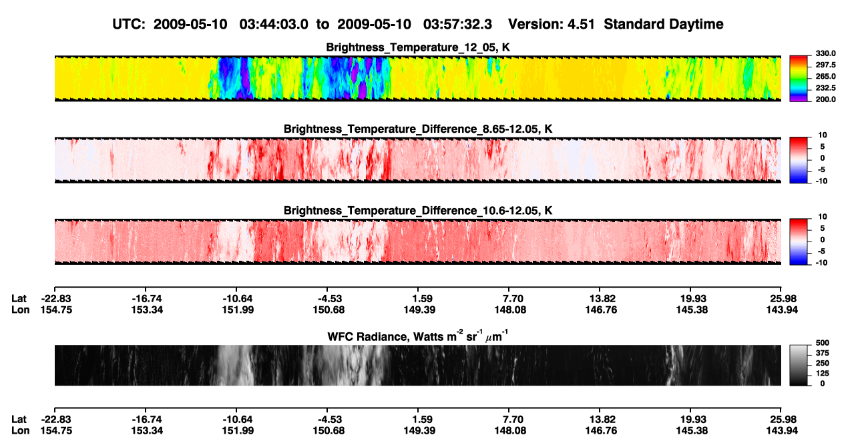This screenshot has height=445, width=868.
Task: Click the '250' label on WFC scale
Action: coord(823,362)
